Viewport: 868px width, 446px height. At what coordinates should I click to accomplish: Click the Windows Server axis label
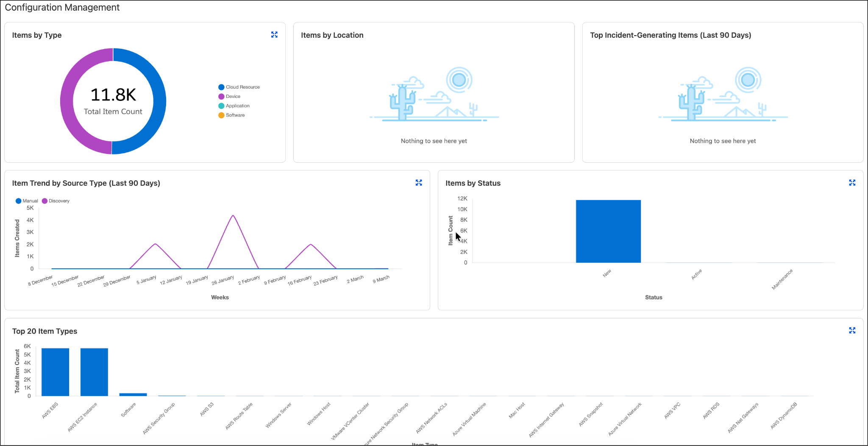coord(278,415)
